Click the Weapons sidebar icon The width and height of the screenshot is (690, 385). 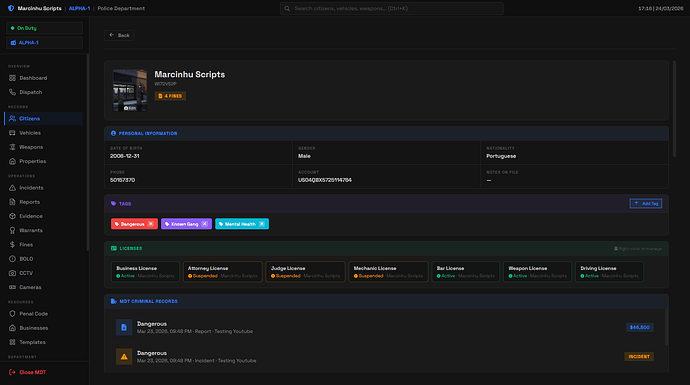tap(12, 147)
